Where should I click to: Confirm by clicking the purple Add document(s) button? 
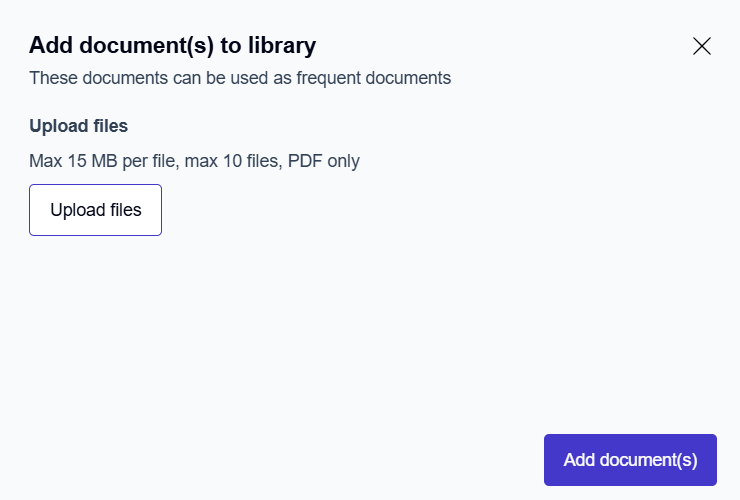[x=630, y=460]
